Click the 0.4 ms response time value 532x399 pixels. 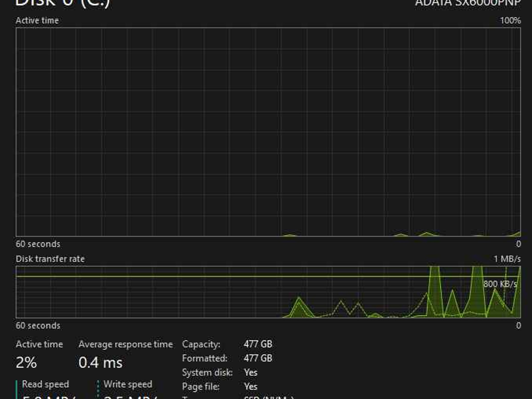pos(100,362)
